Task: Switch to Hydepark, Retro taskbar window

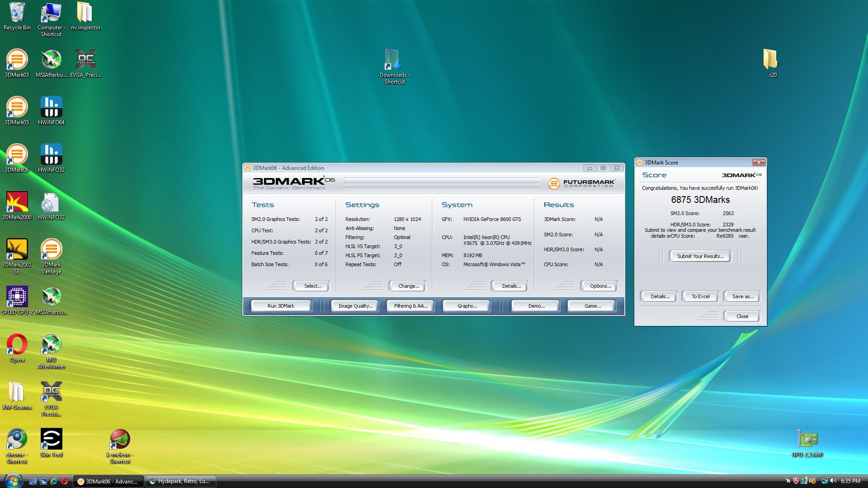Action: (x=181, y=481)
